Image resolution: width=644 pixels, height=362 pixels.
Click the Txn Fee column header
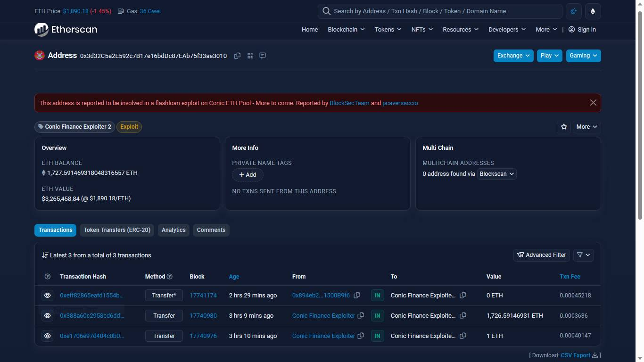tap(570, 277)
